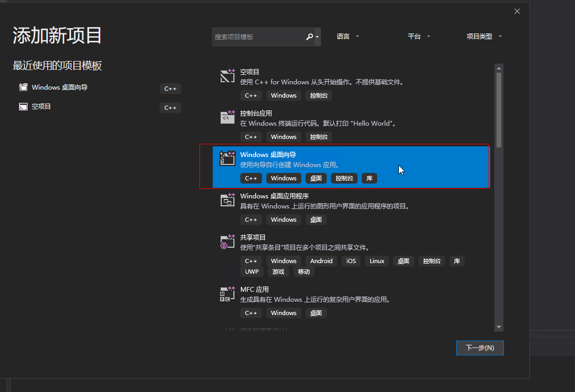Click scrollbar up arrow in template list
This screenshot has height=392, width=575.
499,68
